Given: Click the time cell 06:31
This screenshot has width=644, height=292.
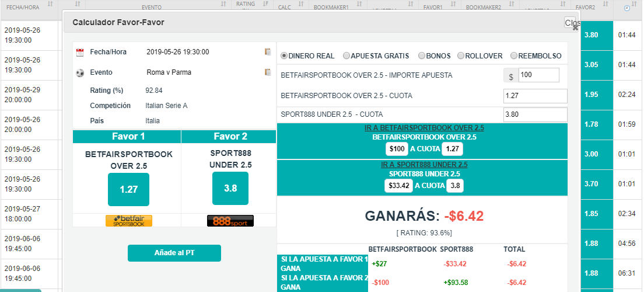Looking at the screenshot, I should (x=626, y=273).
